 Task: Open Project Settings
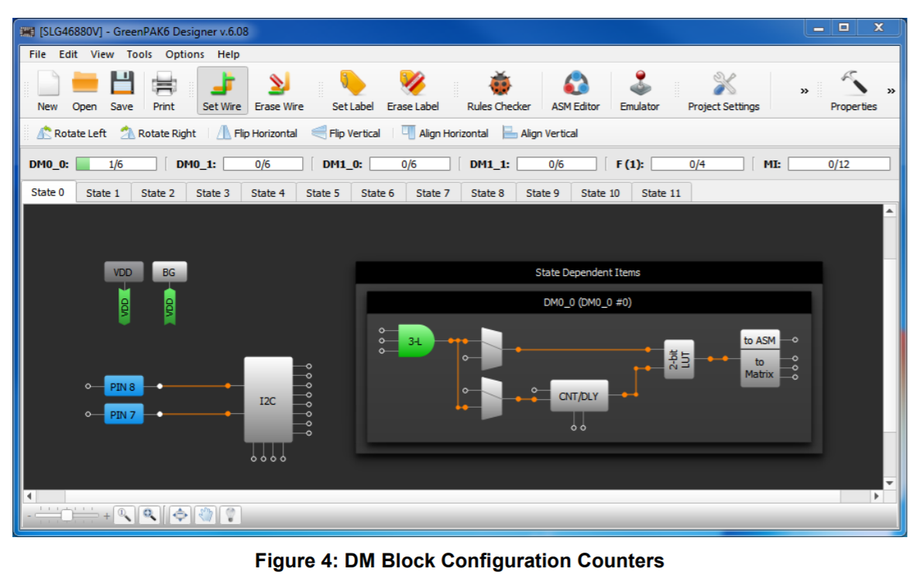pyautogui.click(x=723, y=90)
